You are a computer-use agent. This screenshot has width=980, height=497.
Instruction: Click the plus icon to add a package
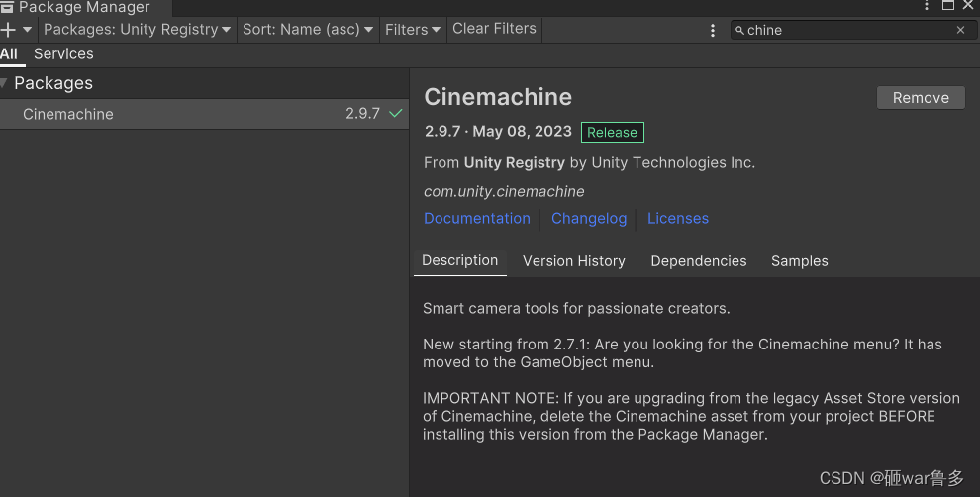pos(9,30)
